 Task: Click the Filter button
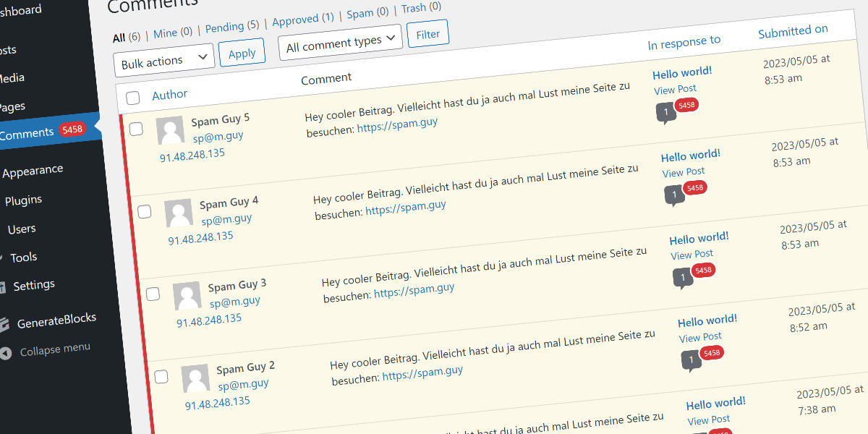pyautogui.click(x=427, y=33)
